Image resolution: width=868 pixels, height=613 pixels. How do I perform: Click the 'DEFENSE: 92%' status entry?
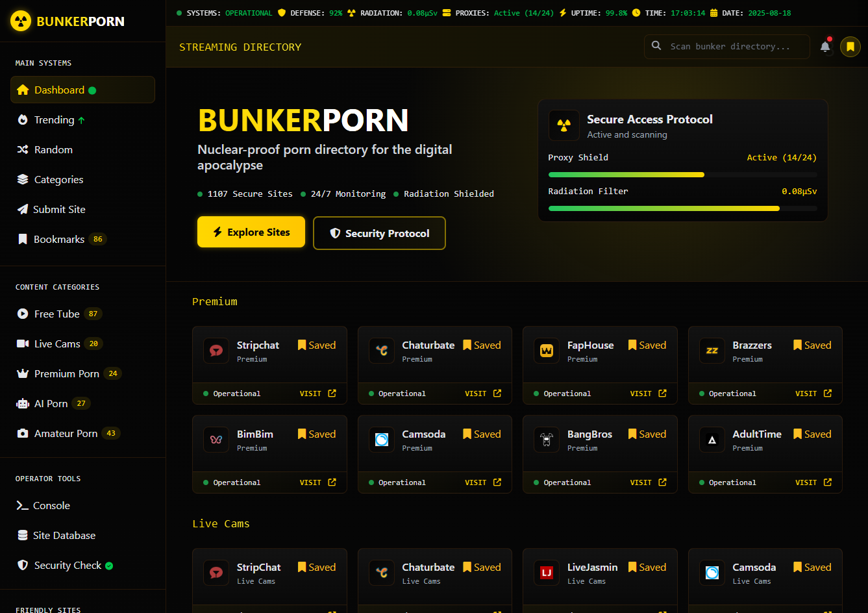click(x=310, y=13)
